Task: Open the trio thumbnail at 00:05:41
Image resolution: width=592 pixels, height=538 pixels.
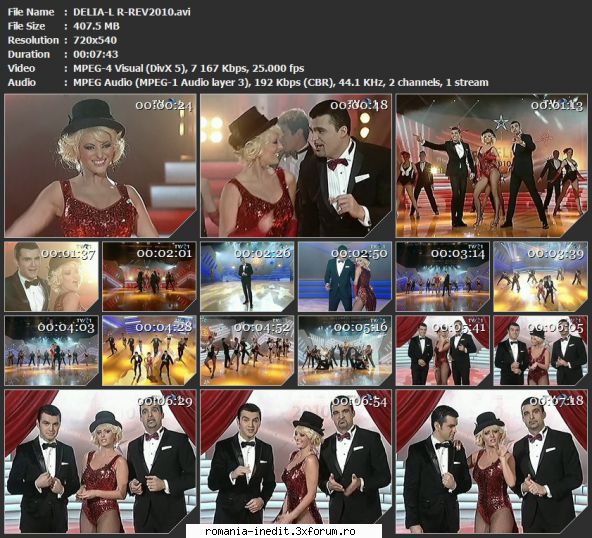Action: [x=442, y=351]
